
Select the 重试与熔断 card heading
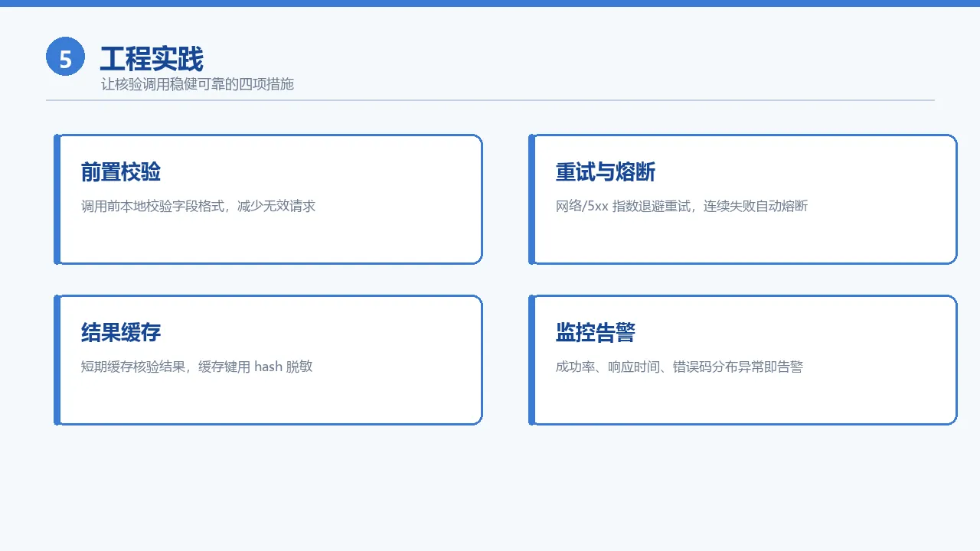(x=606, y=172)
